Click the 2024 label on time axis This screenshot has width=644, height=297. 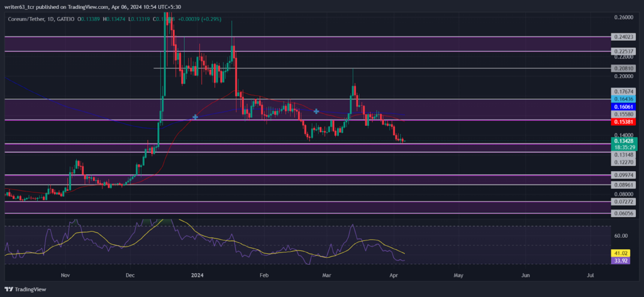pyautogui.click(x=197, y=275)
